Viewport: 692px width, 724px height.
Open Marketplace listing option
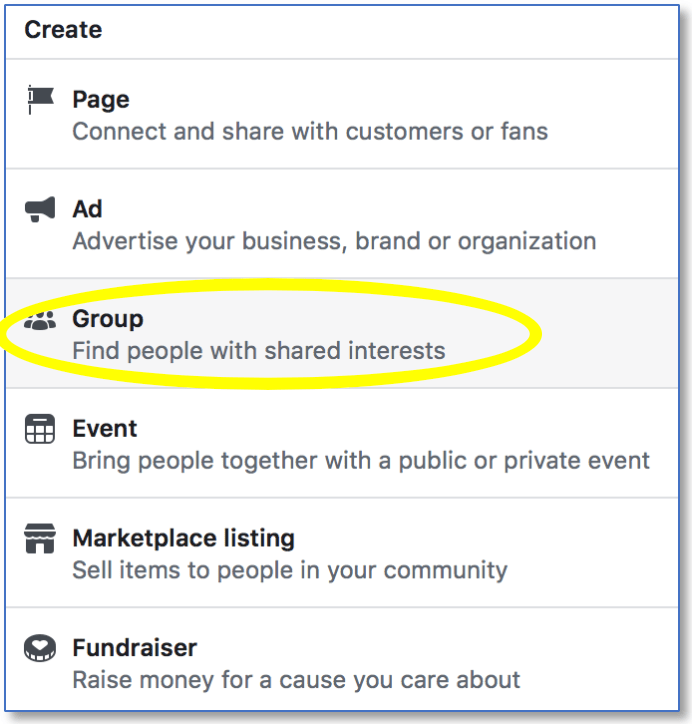183,539
